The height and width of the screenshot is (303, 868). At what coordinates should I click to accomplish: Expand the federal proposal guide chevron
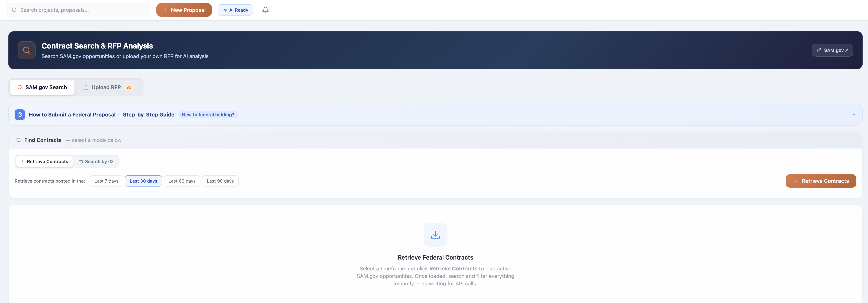click(853, 115)
